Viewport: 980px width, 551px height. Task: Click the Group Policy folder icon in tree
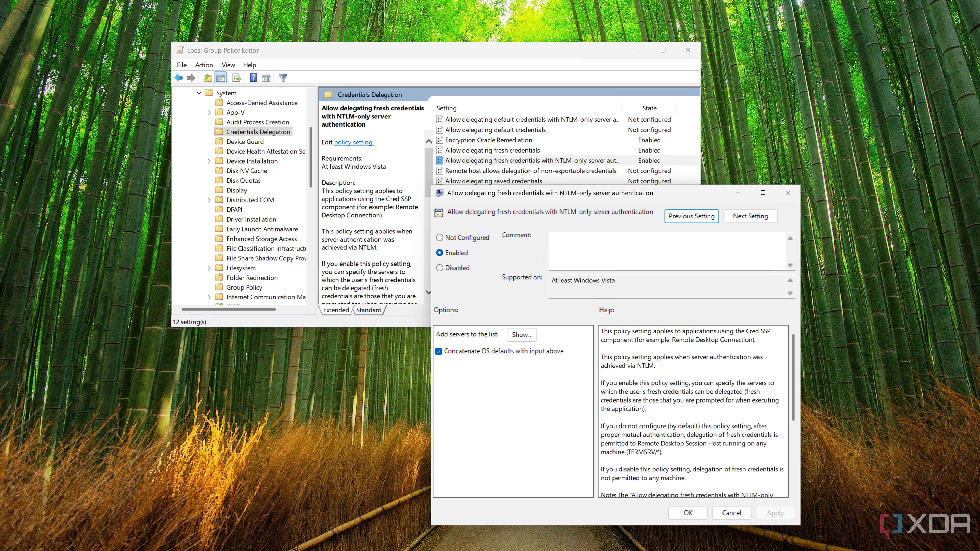pos(219,287)
